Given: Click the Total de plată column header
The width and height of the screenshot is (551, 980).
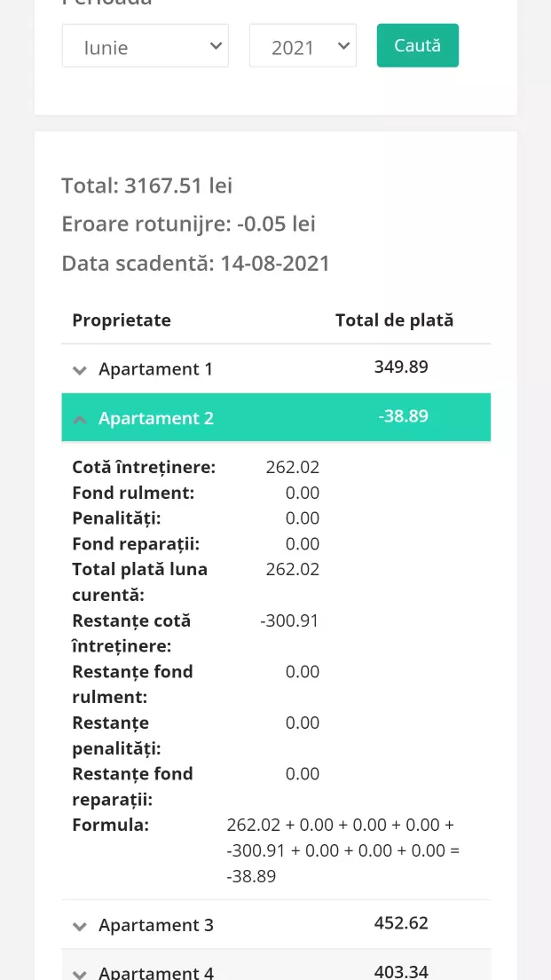Looking at the screenshot, I should pyautogui.click(x=394, y=320).
